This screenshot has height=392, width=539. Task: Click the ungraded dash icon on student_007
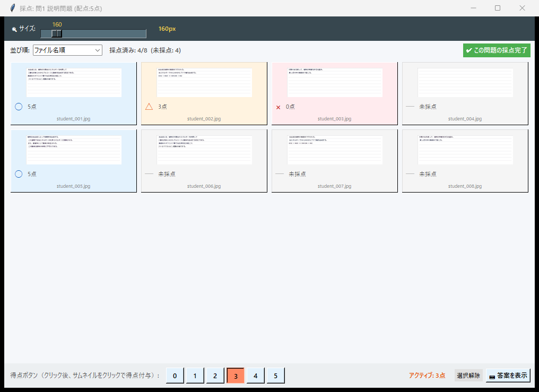[279, 174]
